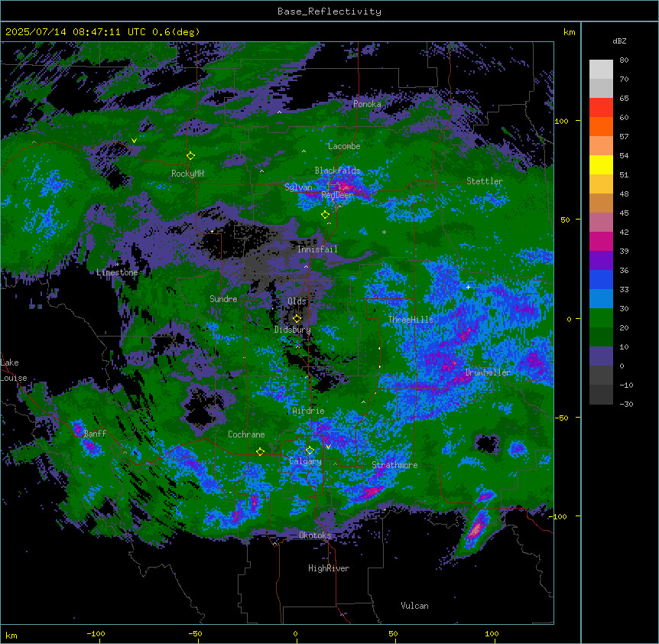
Task: Click the Cochrane label
Action: coord(246,434)
